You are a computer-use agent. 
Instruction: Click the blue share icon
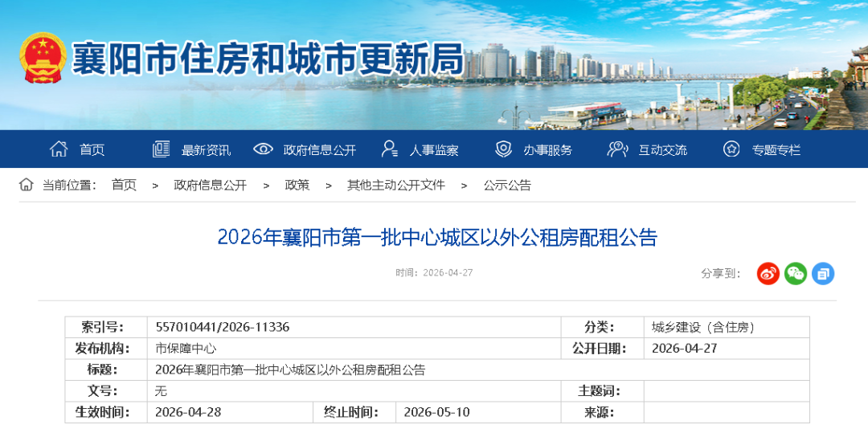(823, 273)
